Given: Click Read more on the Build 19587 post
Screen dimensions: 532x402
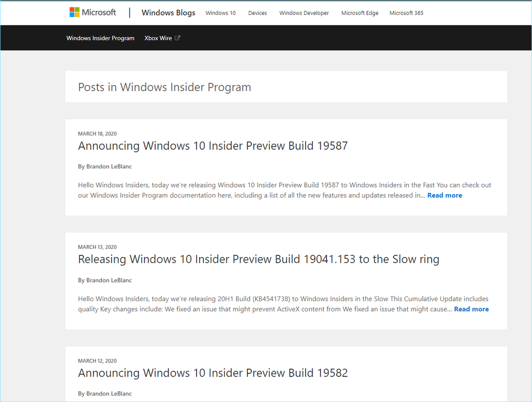Looking at the screenshot, I should (x=445, y=196).
